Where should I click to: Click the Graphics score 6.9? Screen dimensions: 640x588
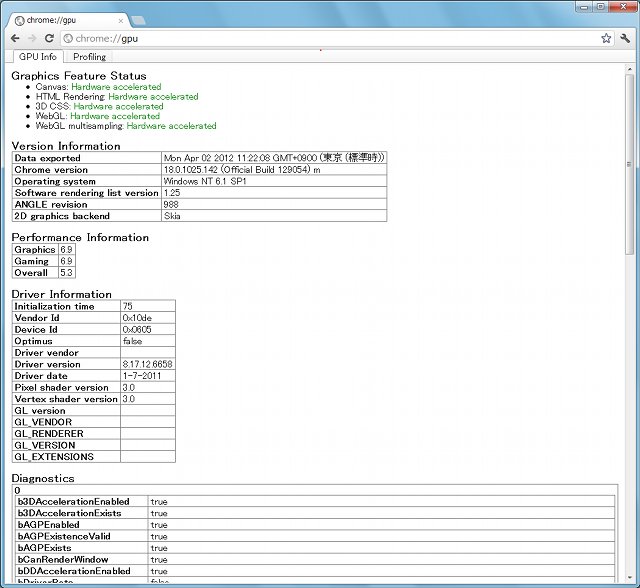[x=67, y=249]
